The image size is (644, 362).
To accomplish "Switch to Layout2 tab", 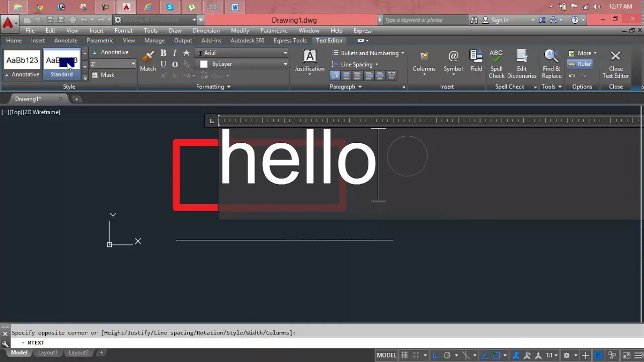I will (78, 352).
